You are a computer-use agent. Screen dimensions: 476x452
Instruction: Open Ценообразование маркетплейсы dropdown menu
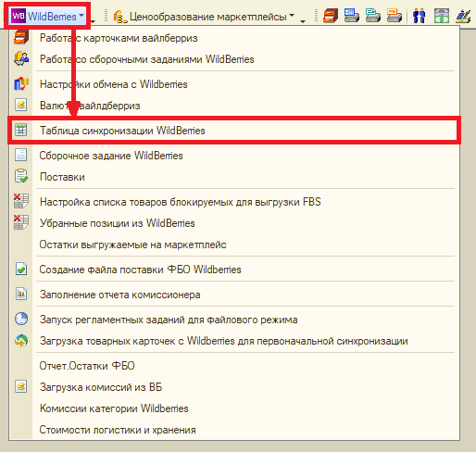204,17
